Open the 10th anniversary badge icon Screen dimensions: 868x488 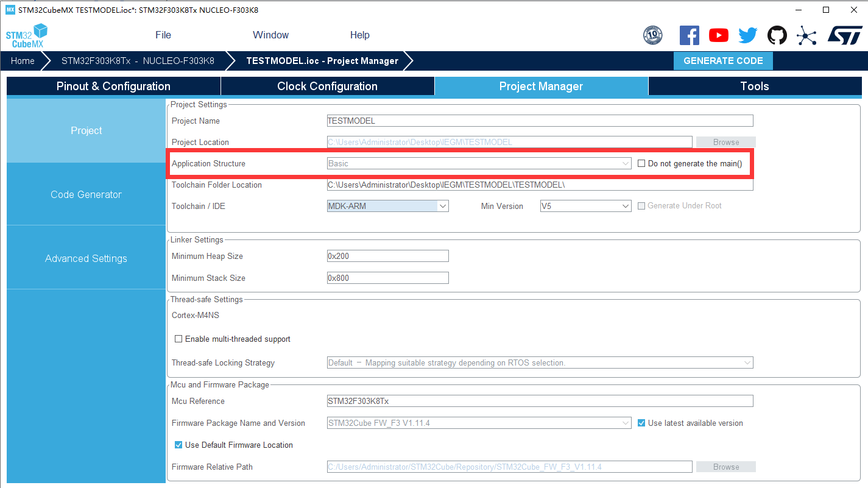(652, 35)
